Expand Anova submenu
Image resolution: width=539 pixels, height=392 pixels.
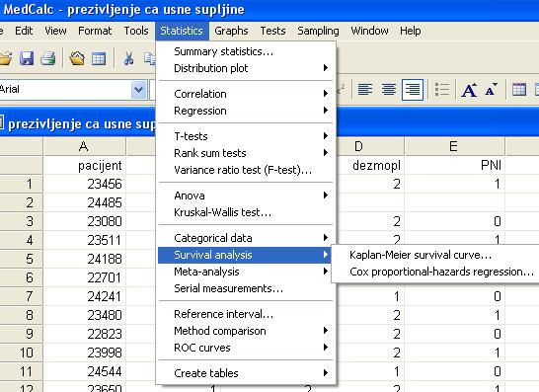(247, 196)
